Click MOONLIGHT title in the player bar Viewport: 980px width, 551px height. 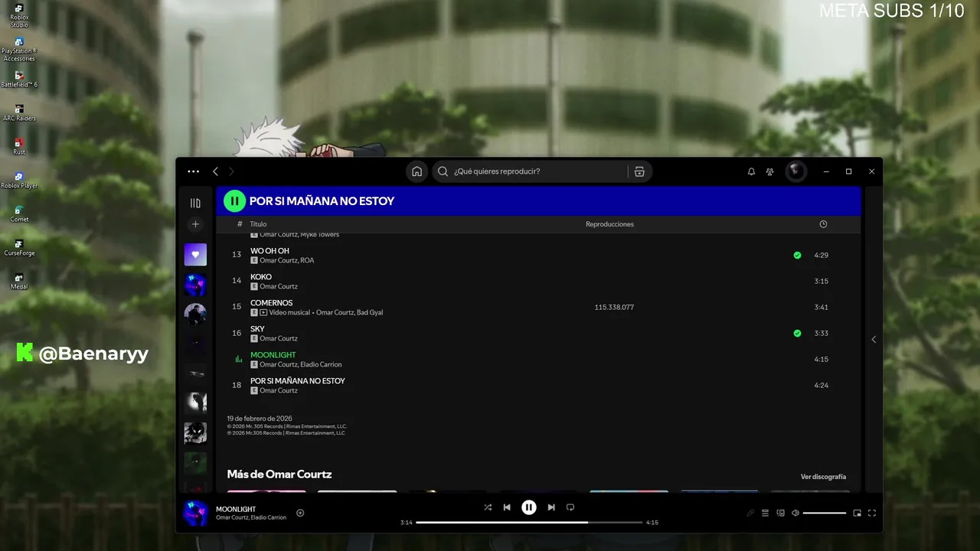236,509
